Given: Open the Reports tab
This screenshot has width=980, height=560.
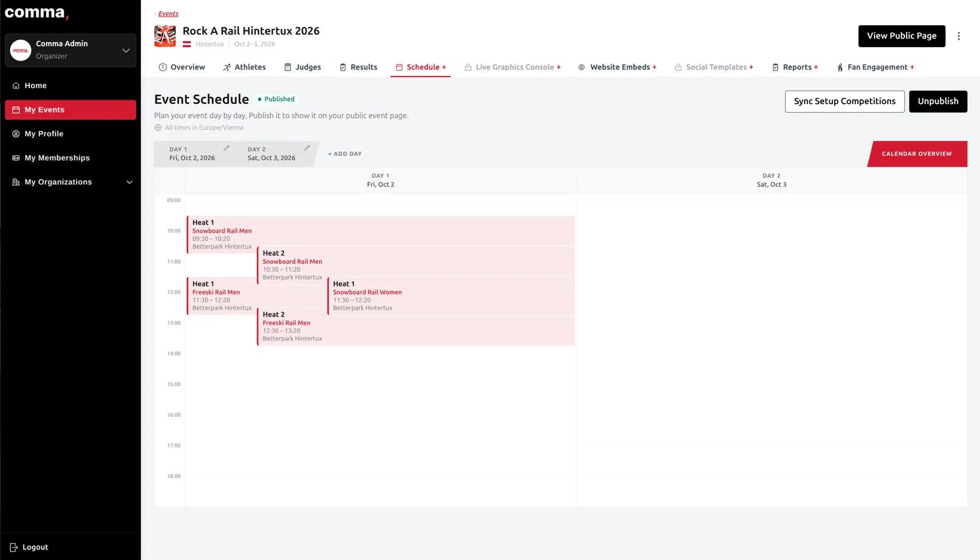Looking at the screenshot, I should tap(795, 67).
